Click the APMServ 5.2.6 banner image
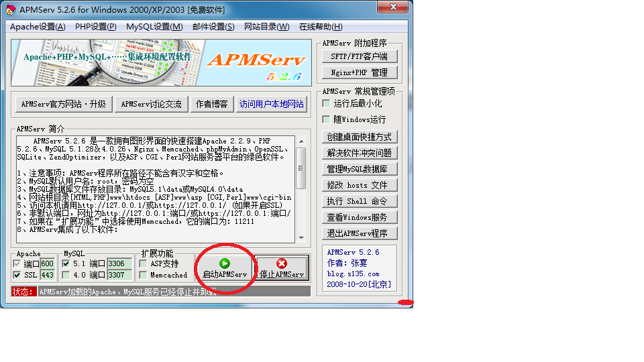 point(161,62)
